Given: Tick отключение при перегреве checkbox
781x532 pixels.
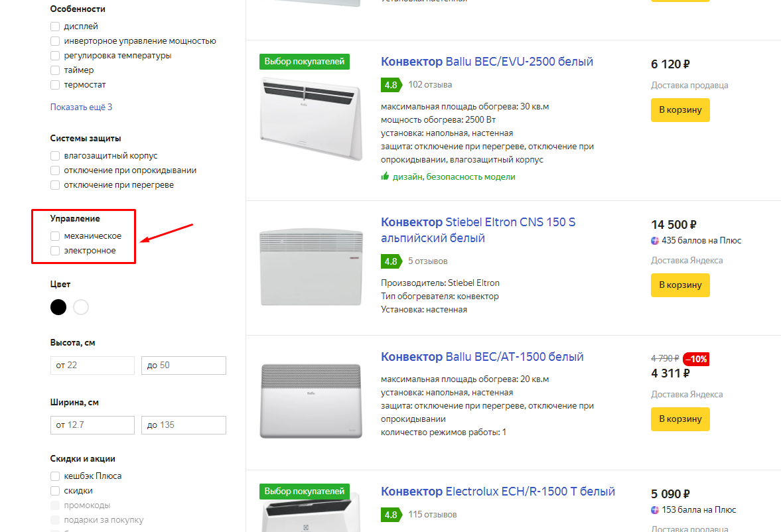Looking at the screenshot, I should tap(55, 185).
